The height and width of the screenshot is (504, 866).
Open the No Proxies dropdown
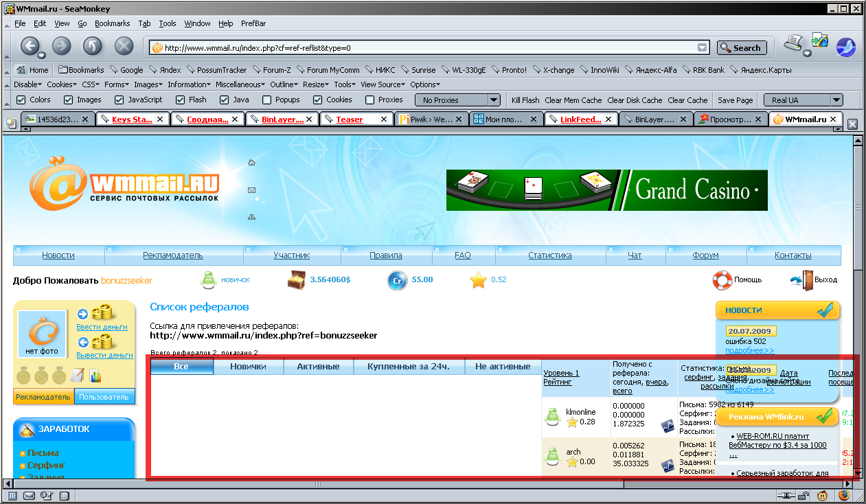coord(458,100)
